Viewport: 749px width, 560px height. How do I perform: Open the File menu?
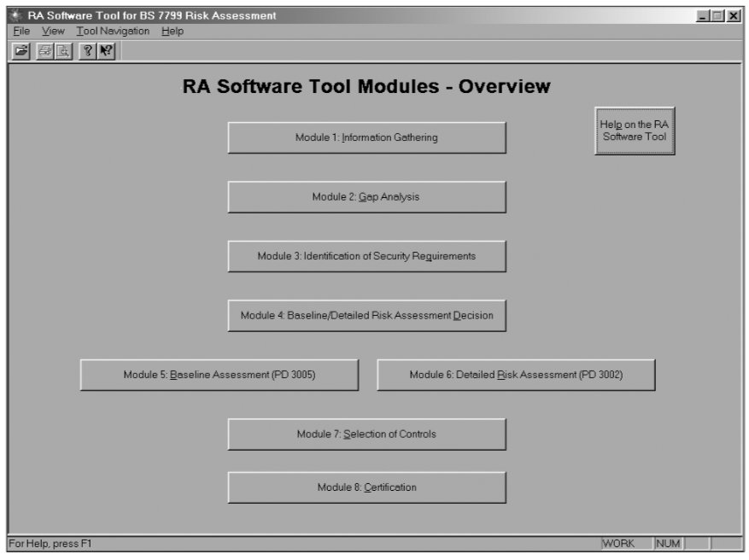coord(21,31)
